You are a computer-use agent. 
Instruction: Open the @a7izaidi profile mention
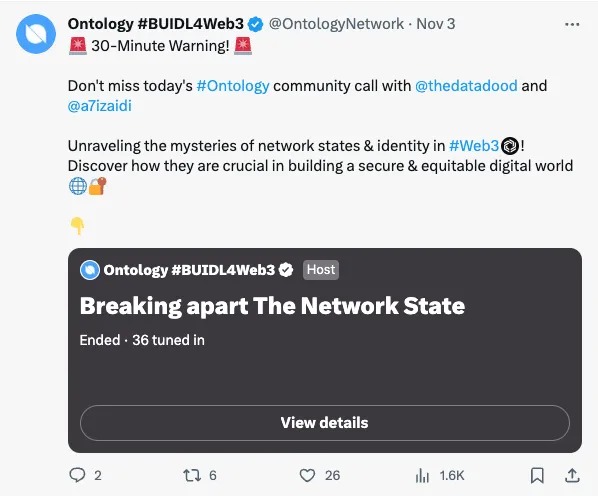click(x=100, y=106)
